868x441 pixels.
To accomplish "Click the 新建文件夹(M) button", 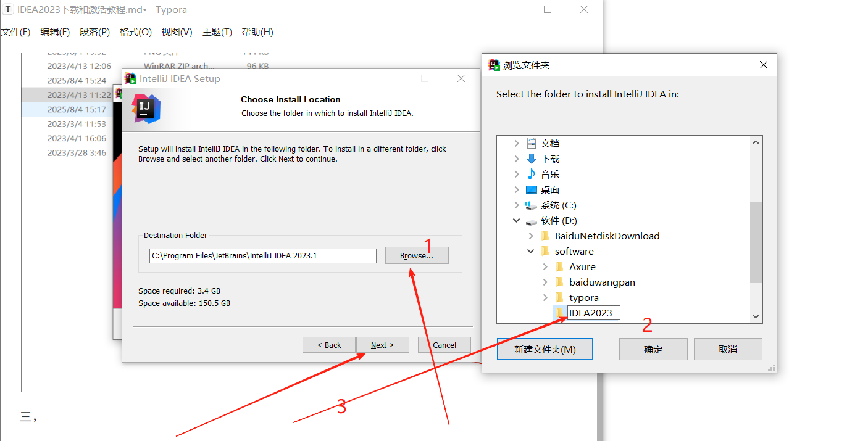I will tap(545, 349).
